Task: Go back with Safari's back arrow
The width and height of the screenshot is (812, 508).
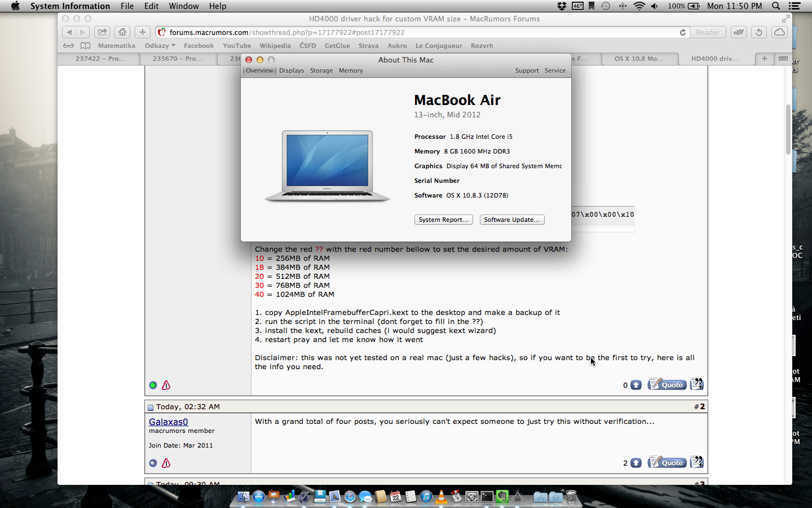Action: point(69,32)
